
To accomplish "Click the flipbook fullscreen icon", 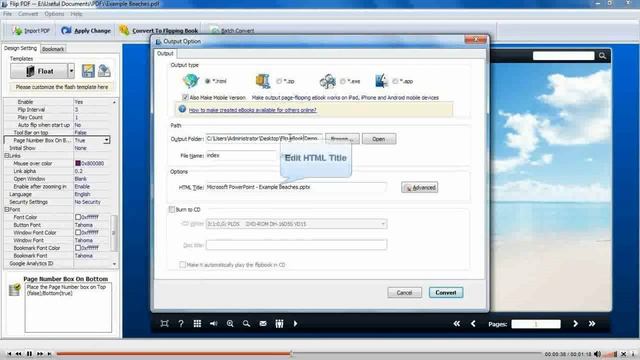I will coord(164,324).
